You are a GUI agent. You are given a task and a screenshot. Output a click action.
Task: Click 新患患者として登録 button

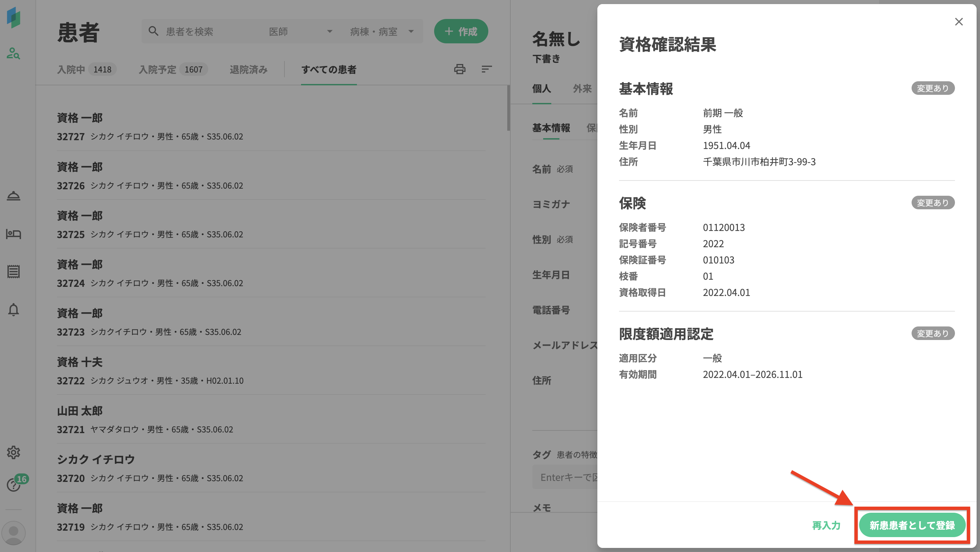[912, 525]
